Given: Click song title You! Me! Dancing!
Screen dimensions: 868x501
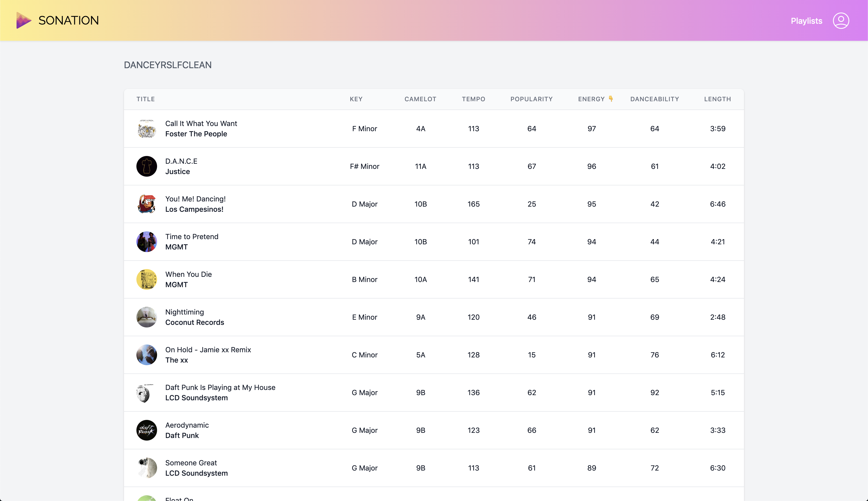Looking at the screenshot, I should (195, 199).
